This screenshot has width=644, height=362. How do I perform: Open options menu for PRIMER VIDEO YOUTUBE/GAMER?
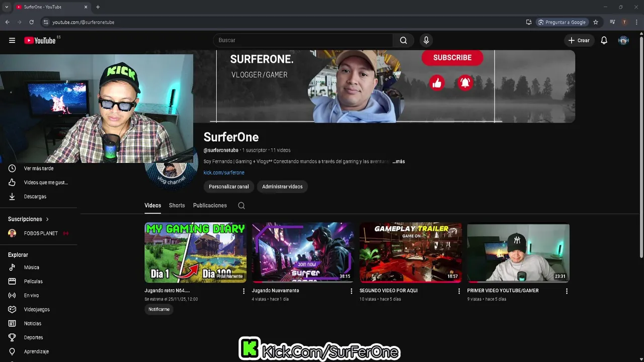tap(567, 291)
